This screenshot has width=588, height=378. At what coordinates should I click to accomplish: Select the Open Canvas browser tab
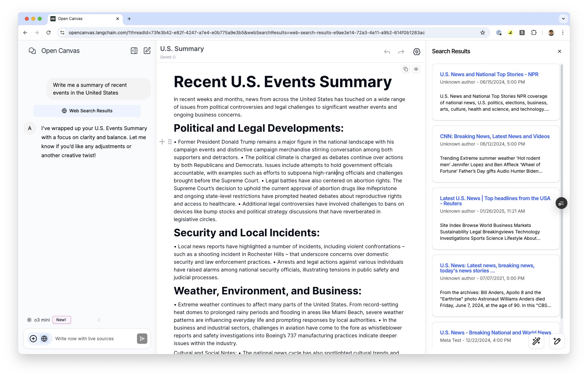pyautogui.click(x=85, y=19)
